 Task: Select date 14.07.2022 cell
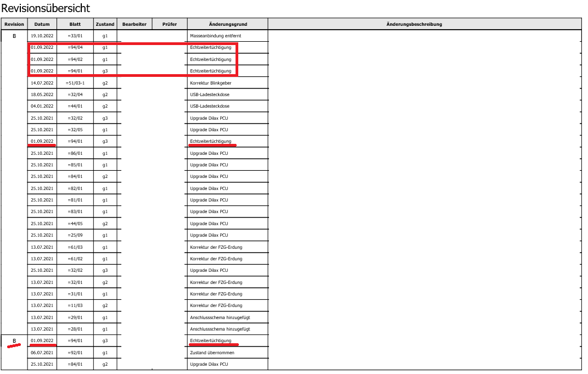pos(42,83)
